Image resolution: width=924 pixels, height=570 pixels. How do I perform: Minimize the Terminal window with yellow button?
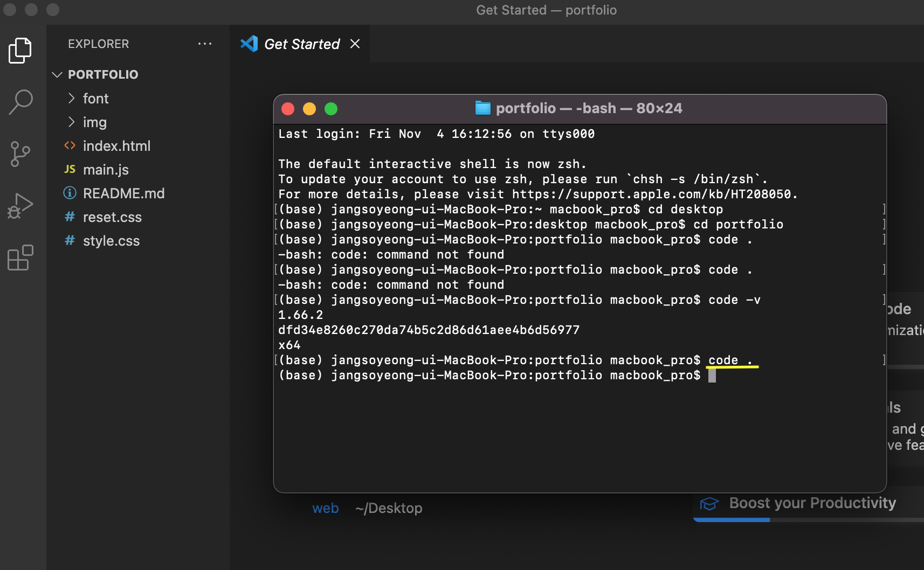(x=309, y=109)
